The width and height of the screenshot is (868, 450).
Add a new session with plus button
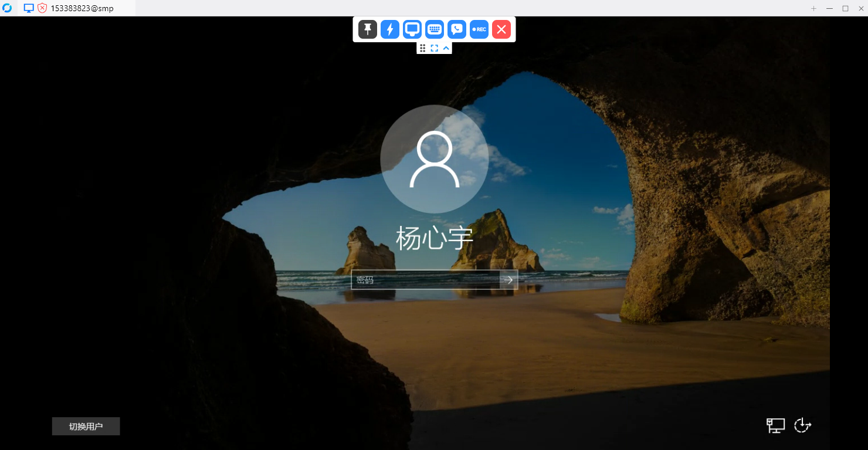point(813,8)
